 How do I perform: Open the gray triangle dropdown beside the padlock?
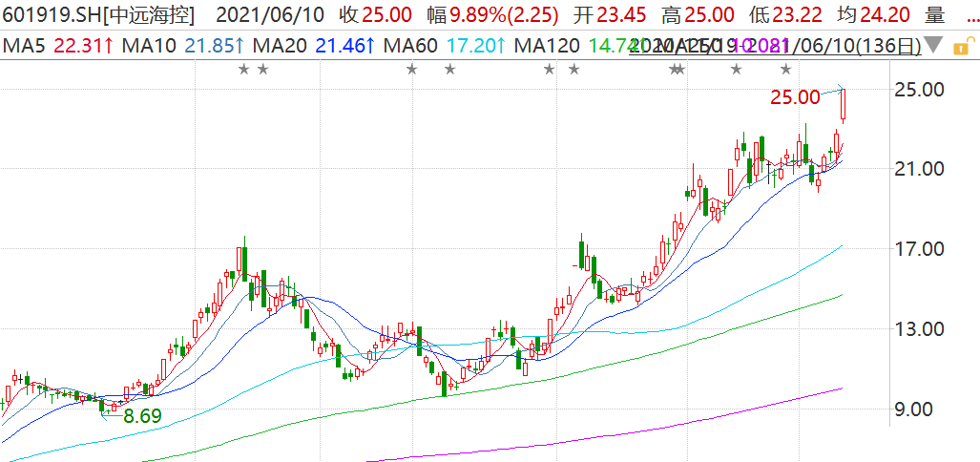[934, 46]
